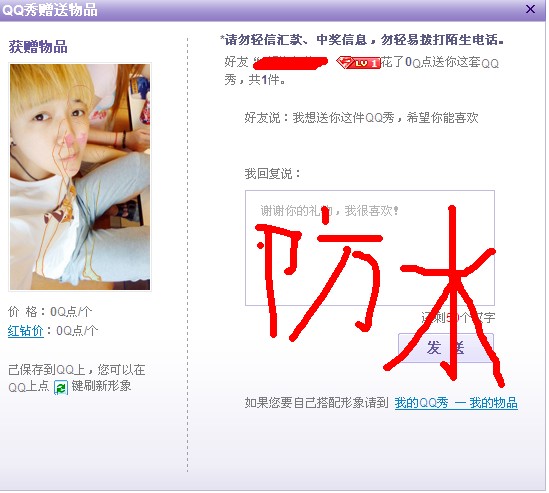
Task: Open the 红钻价 link
Action: pos(26,331)
